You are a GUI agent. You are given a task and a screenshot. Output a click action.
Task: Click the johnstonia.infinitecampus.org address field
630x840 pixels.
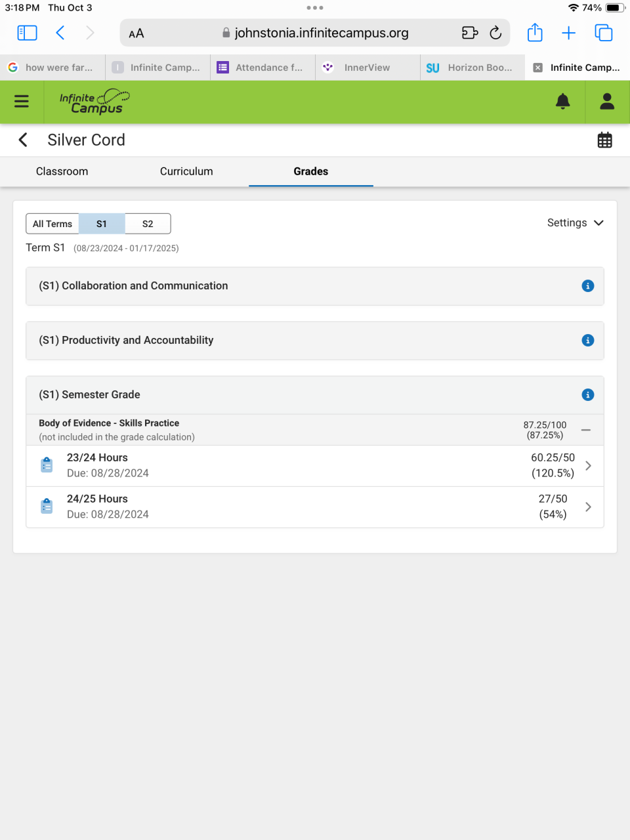(x=315, y=33)
